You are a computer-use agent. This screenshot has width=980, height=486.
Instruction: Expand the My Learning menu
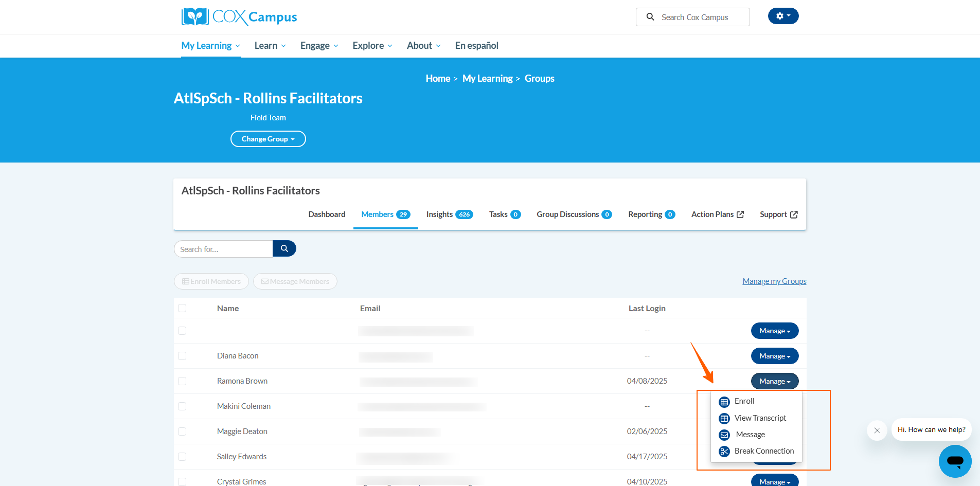(x=211, y=46)
